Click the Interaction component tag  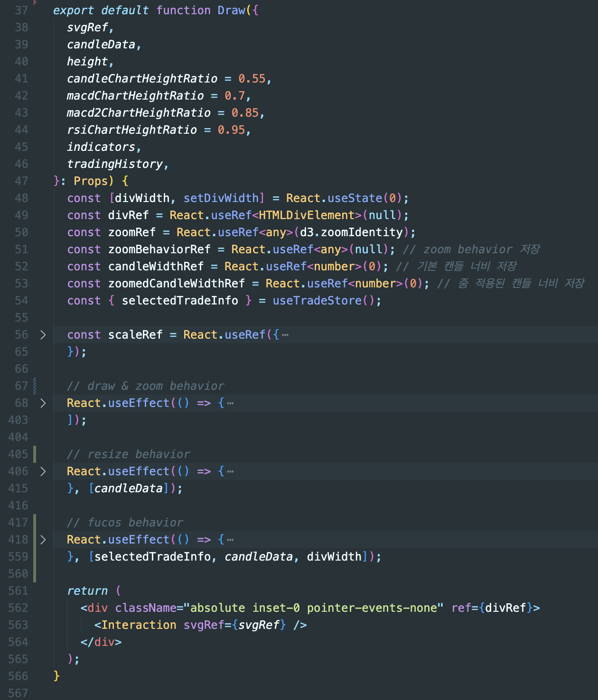coord(139,625)
